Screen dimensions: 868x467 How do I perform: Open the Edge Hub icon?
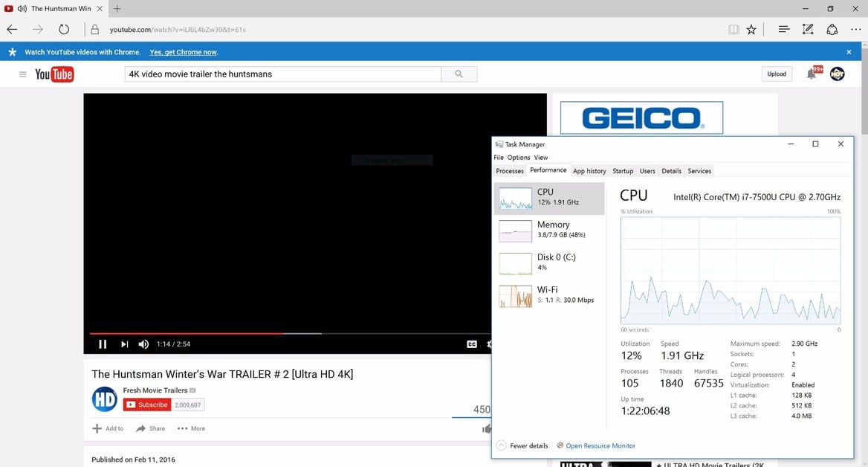coord(783,29)
